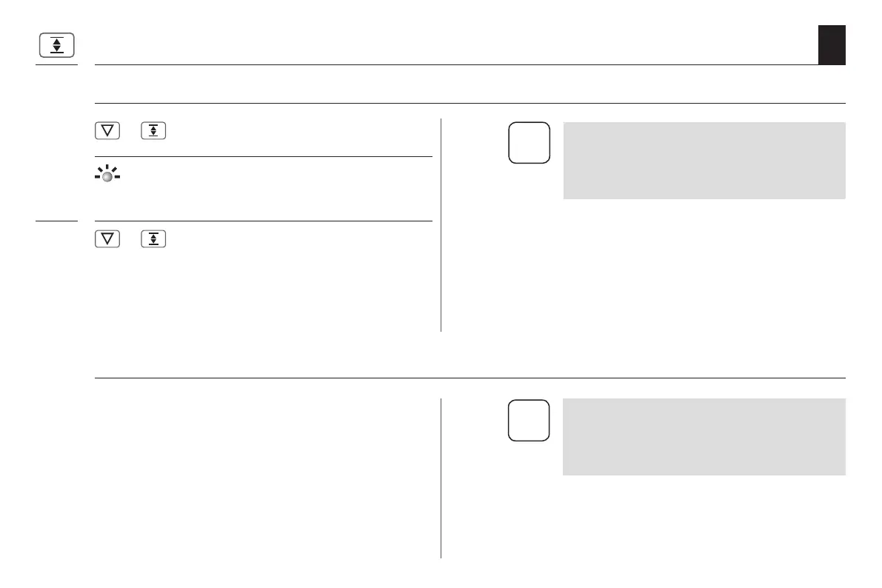Click the horizontal line directly below the LED
Image resolution: width=882 pixels, height=588 pixels.
[x=263, y=221]
